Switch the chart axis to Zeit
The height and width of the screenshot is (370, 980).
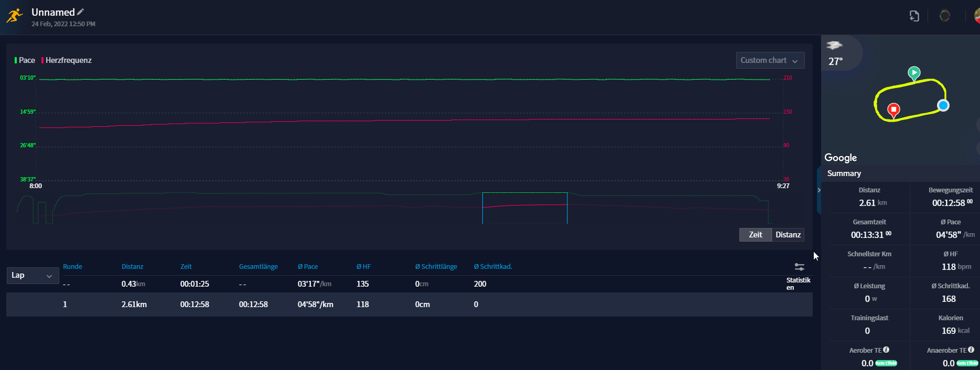pos(755,235)
